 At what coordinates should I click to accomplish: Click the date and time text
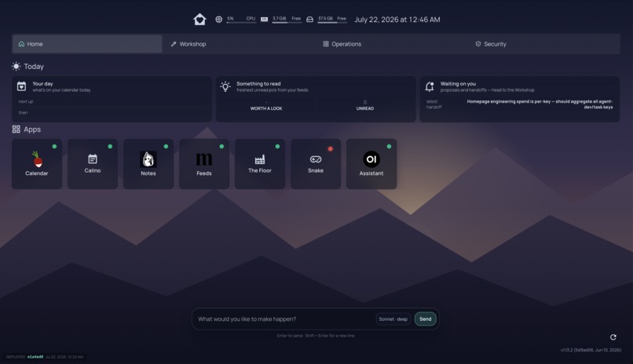pos(397,20)
